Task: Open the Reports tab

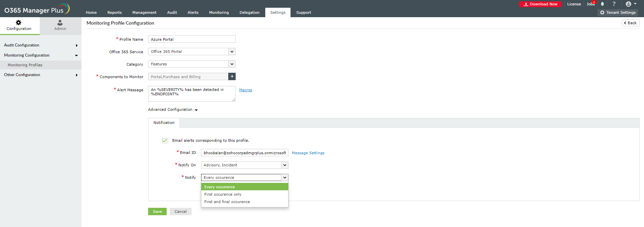Action: tap(114, 12)
